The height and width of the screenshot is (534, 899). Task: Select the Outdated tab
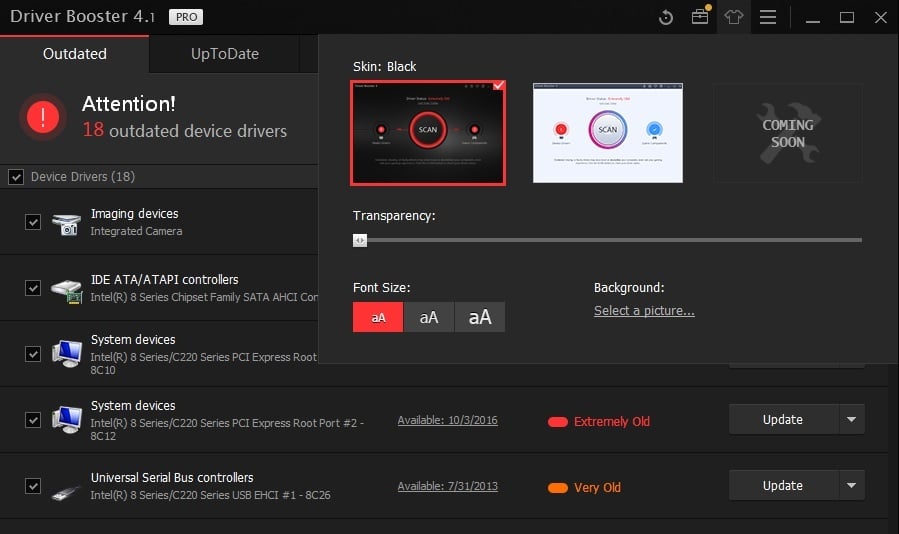pos(75,54)
